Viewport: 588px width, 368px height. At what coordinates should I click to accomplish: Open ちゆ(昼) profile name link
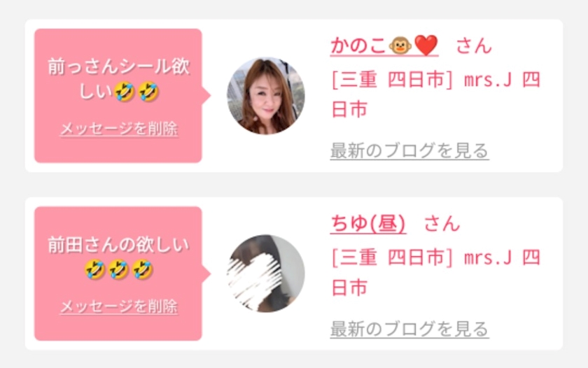pyautogui.click(x=368, y=223)
